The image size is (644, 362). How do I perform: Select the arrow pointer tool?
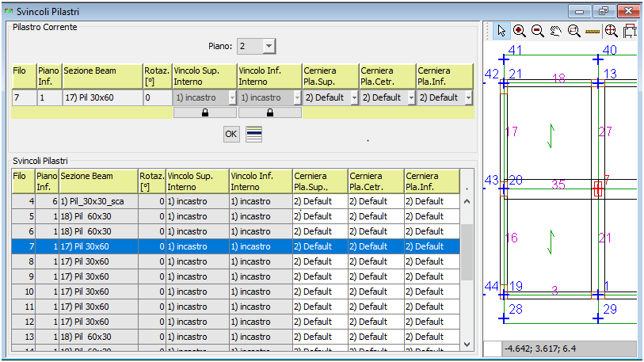[501, 31]
